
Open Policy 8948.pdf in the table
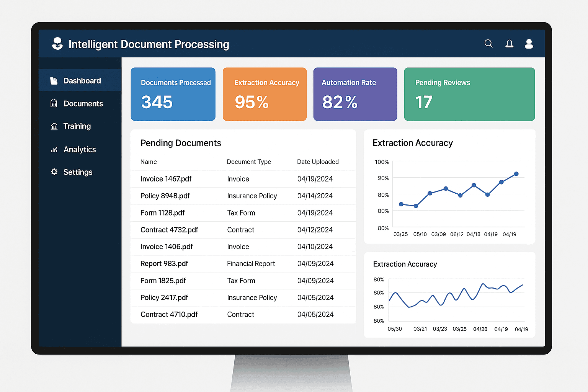tap(165, 196)
